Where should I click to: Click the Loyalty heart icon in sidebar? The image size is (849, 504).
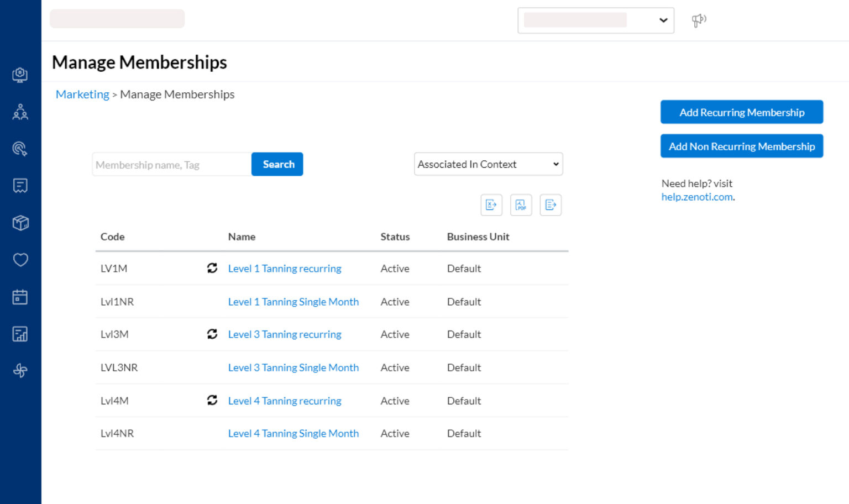[x=20, y=260]
